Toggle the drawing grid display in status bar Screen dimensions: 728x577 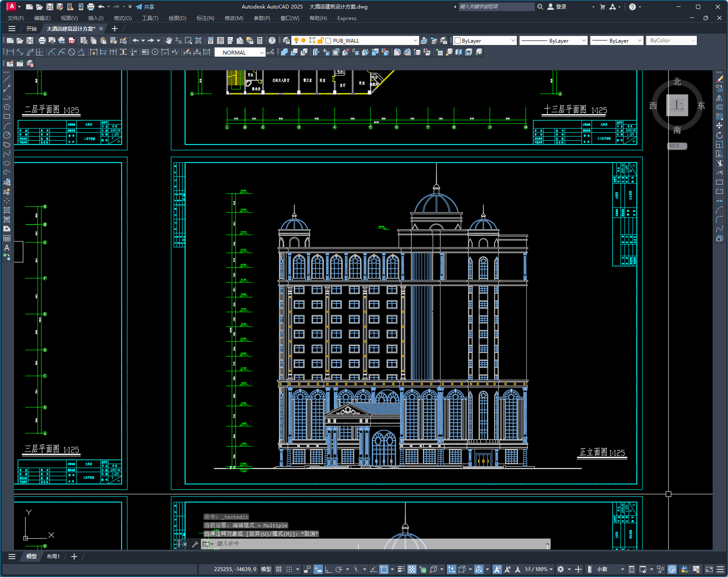278,569
